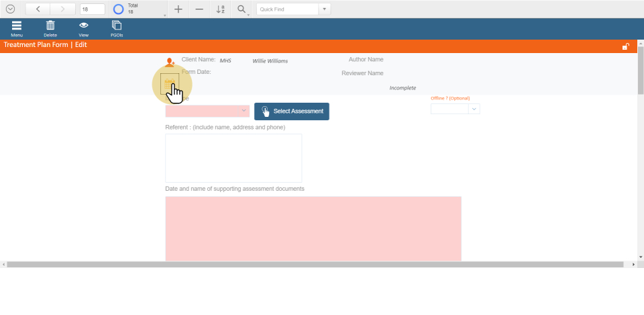Click the Delete trash icon
This screenshot has height=315, width=644.
(50, 26)
